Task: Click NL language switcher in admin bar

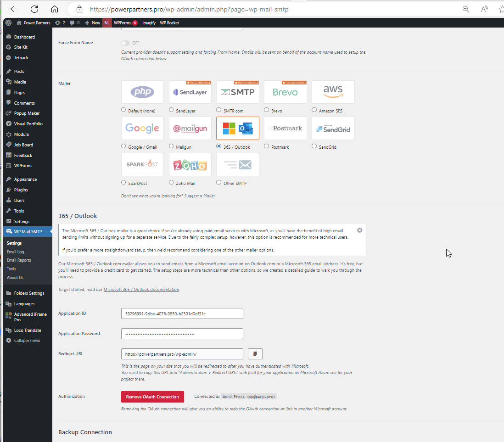Action: (107, 23)
